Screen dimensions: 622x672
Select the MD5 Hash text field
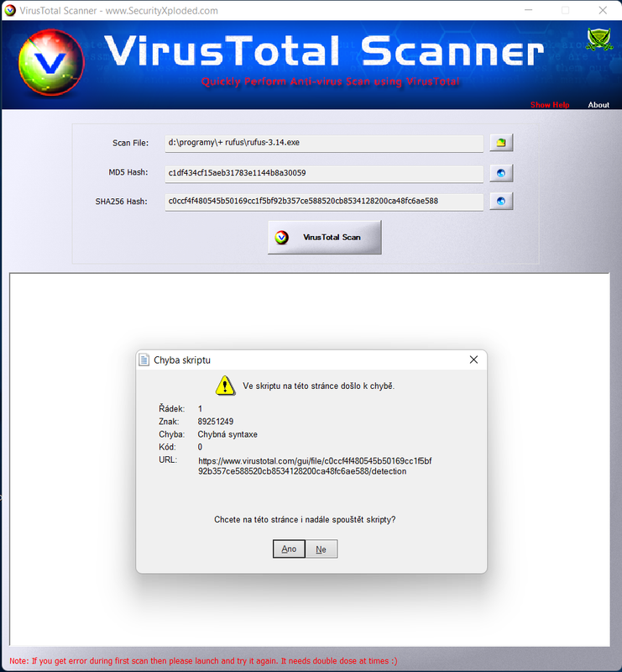324,174
